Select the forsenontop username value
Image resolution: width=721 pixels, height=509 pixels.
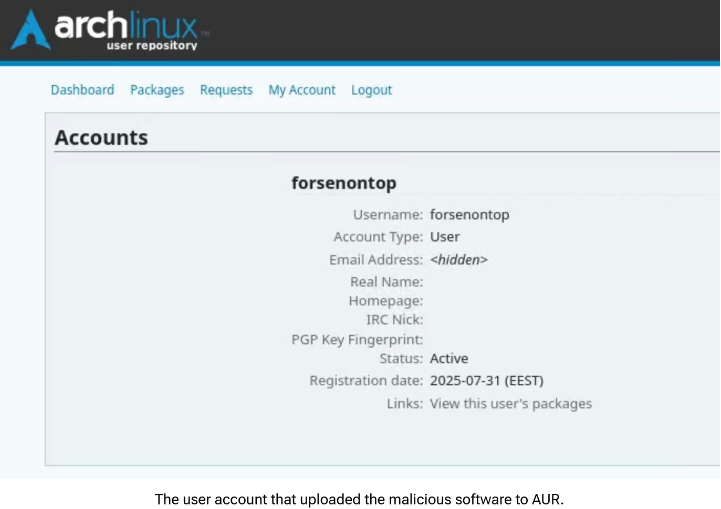click(469, 215)
